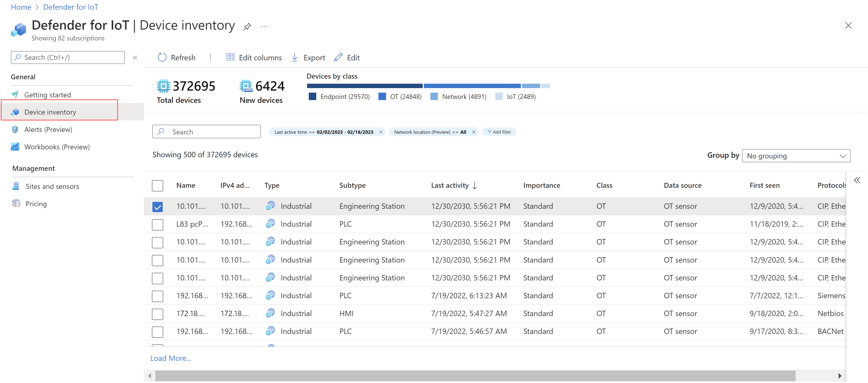Open Alerts (Preview) in sidebar
868x383 pixels.
(x=48, y=130)
